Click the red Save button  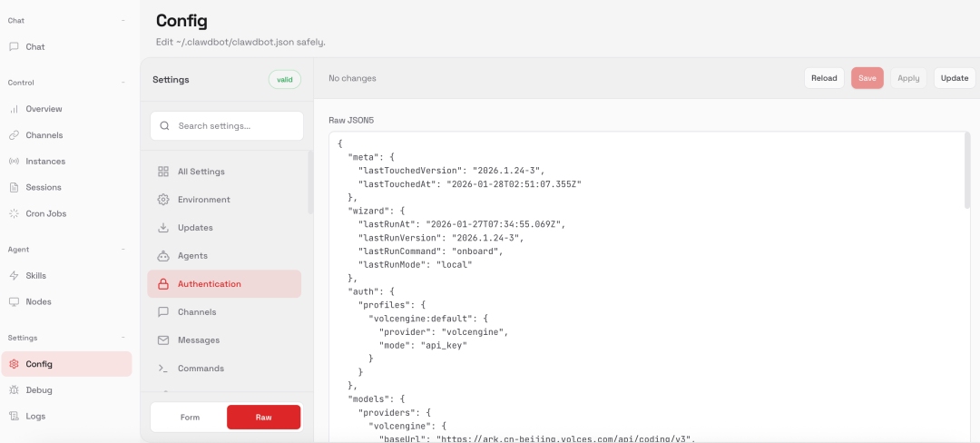pos(867,78)
